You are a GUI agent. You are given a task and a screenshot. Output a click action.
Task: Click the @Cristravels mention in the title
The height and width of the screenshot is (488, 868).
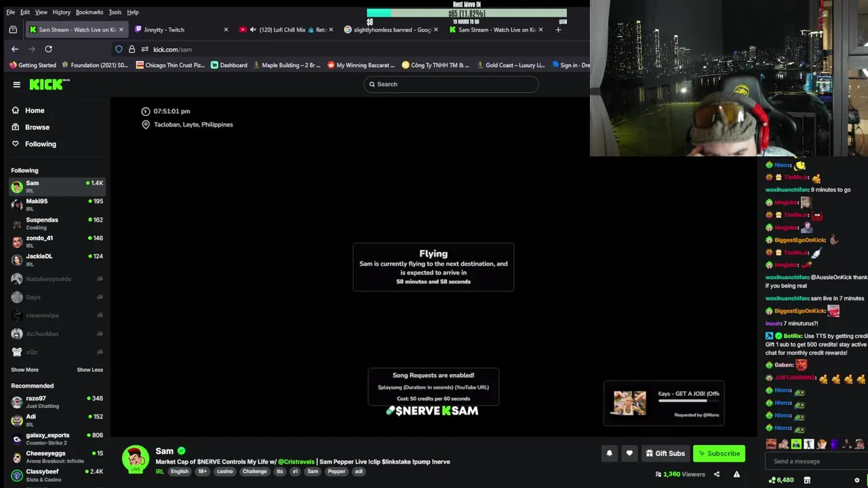coord(296,462)
